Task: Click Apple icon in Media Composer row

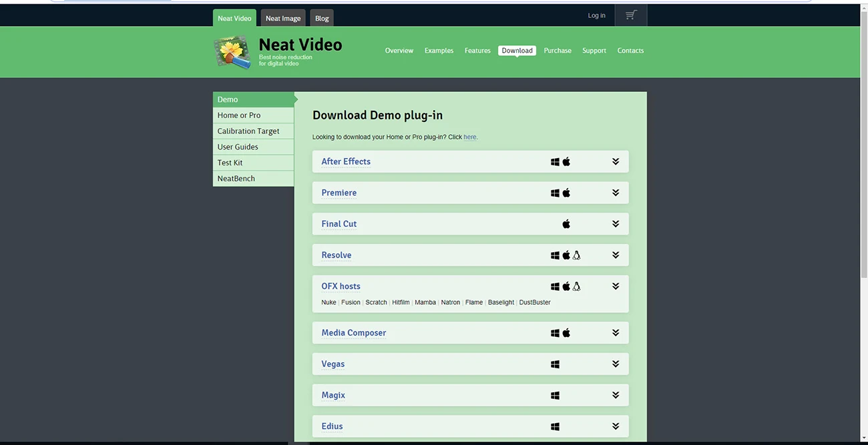Action: (x=566, y=333)
